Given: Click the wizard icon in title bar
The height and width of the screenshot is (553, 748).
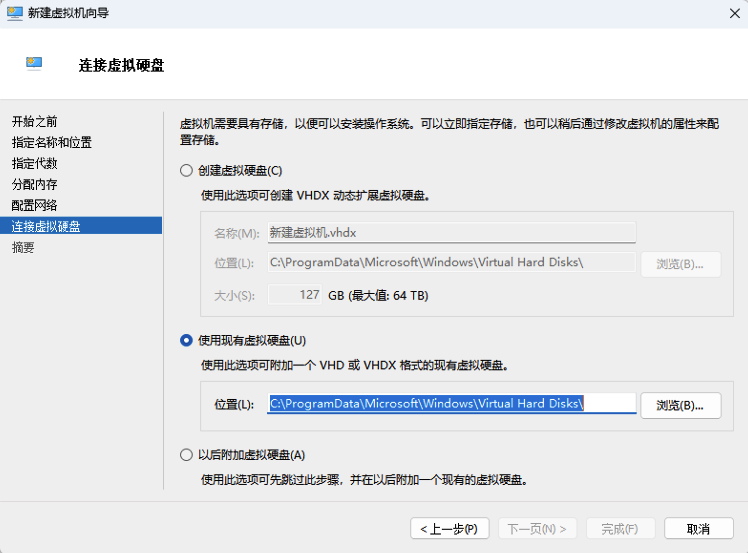Looking at the screenshot, I should click(x=16, y=13).
